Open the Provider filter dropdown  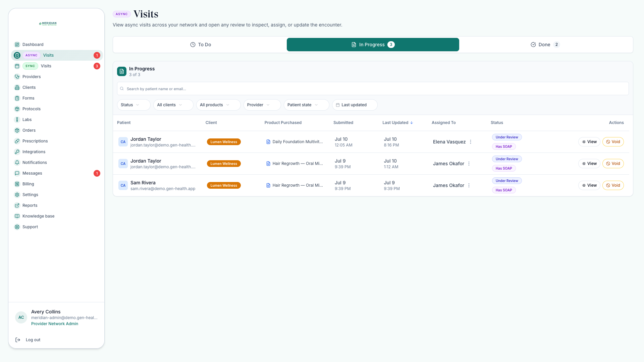[x=262, y=105]
